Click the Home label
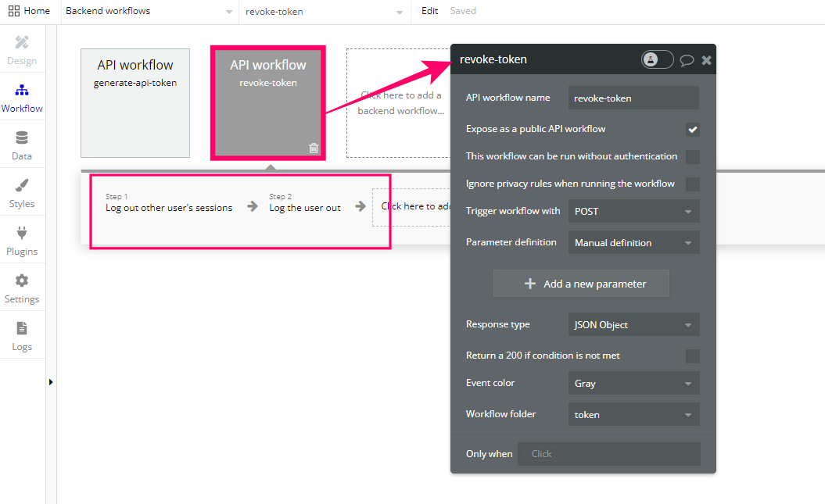 tap(37, 11)
